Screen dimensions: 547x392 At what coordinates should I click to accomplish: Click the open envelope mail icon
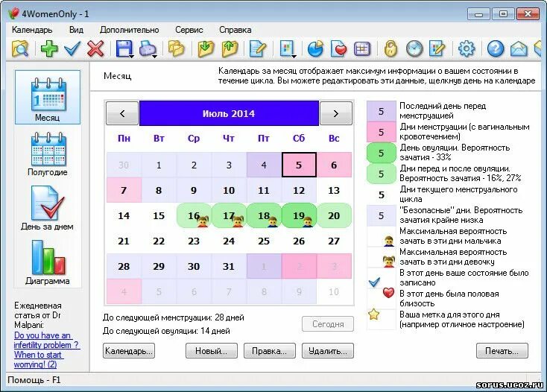(x=519, y=48)
